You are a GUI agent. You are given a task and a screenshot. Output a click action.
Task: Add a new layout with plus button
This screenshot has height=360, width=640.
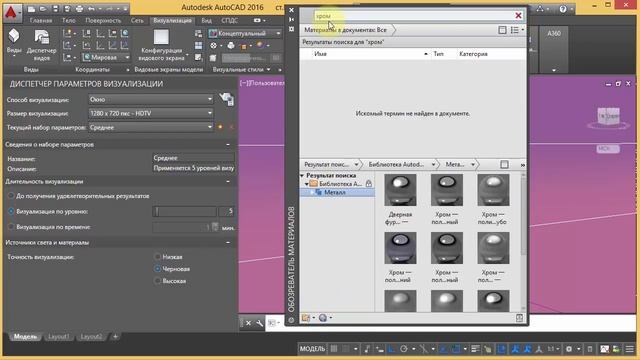point(115,336)
